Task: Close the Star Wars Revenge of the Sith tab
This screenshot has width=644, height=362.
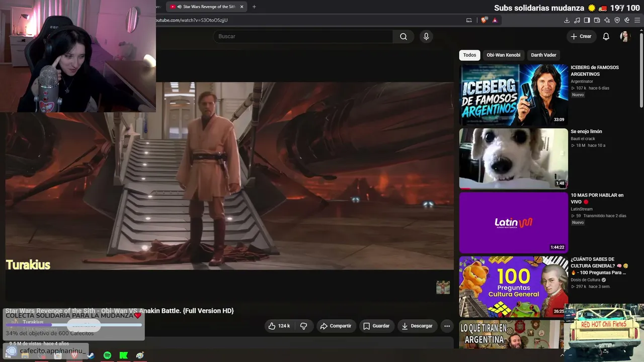Action: pyautogui.click(x=242, y=7)
